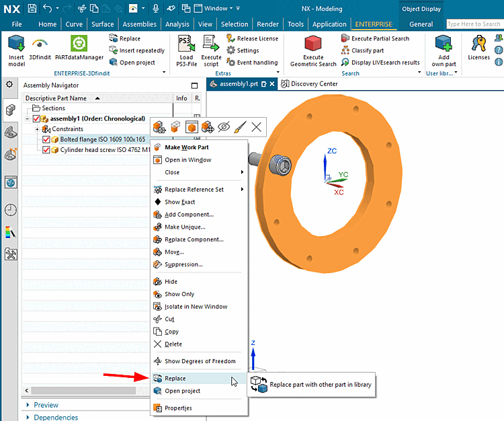
Task: Expand the Extras group dropdown arrow
Action: (278, 72)
